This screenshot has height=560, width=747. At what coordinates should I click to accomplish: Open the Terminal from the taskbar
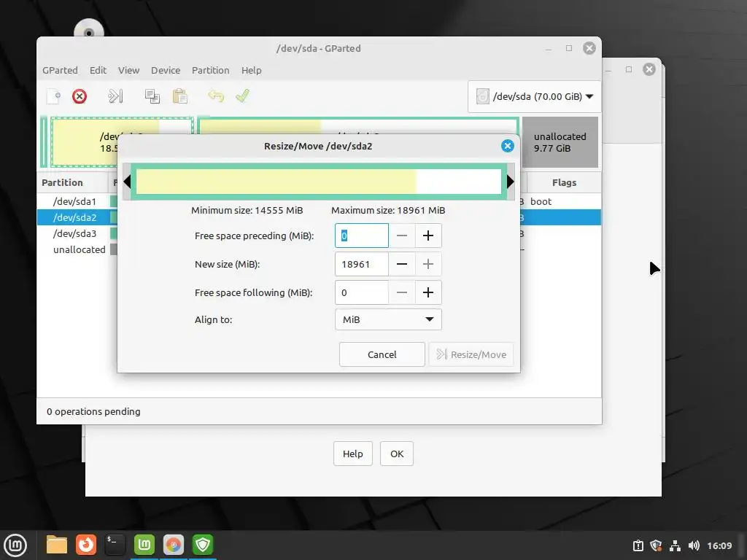(x=115, y=545)
